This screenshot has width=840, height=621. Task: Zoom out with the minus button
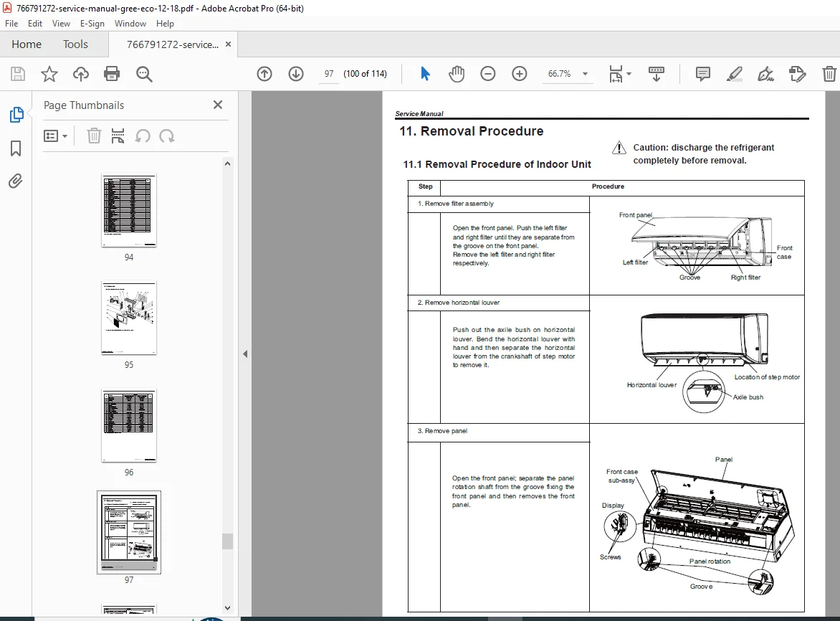coord(488,74)
